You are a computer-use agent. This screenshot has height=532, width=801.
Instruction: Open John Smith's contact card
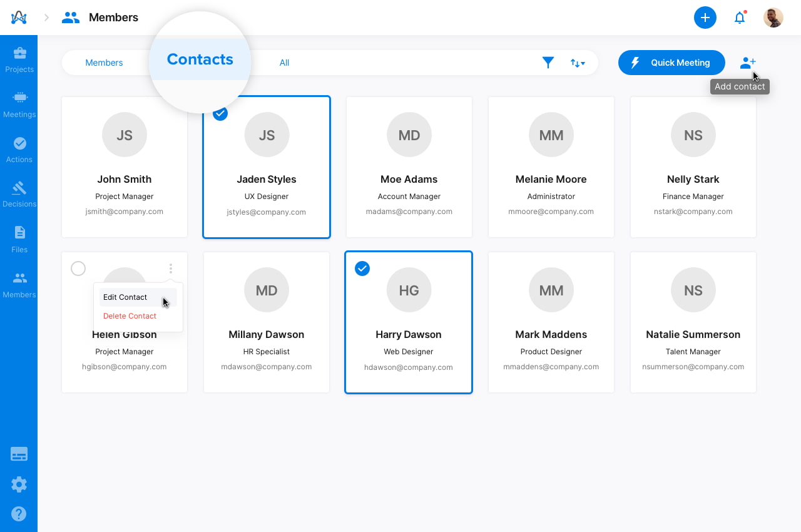pyautogui.click(x=125, y=167)
